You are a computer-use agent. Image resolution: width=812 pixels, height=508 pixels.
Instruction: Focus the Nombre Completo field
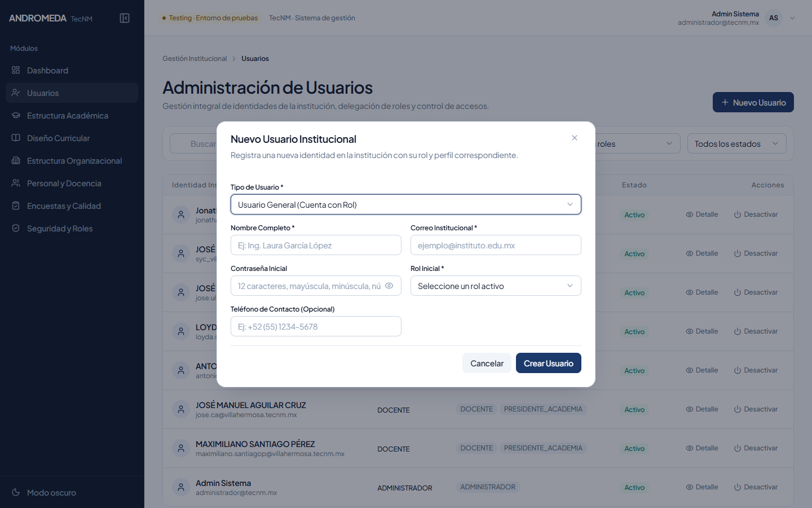[x=316, y=245]
